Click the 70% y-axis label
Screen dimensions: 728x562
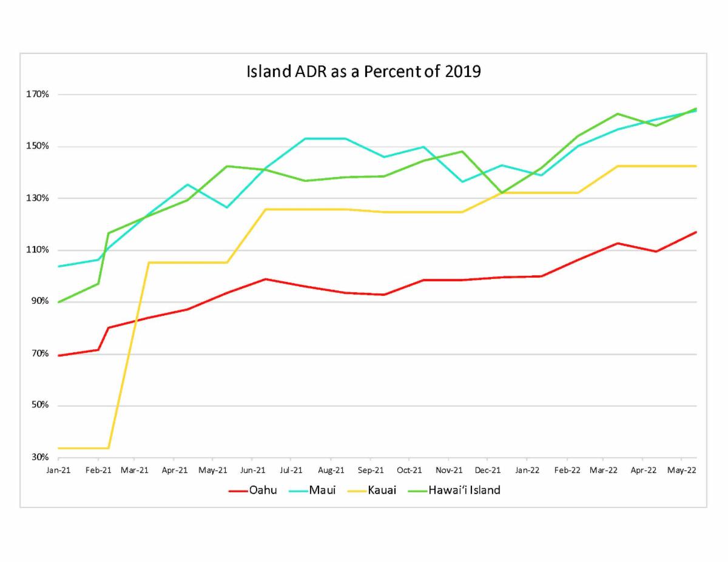pos(39,353)
